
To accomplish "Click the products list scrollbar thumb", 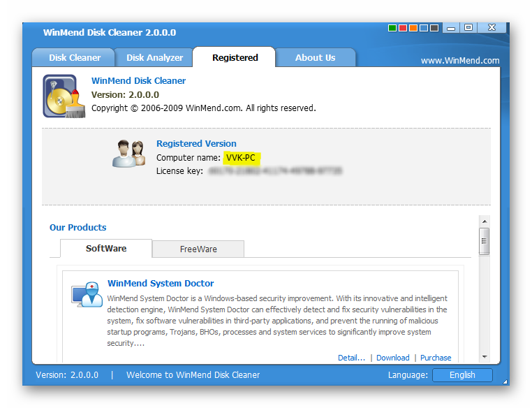I will point(484,241).
